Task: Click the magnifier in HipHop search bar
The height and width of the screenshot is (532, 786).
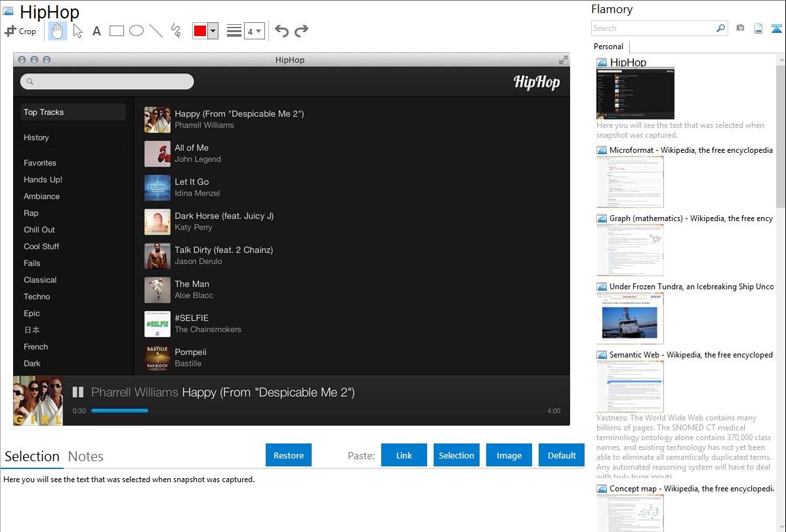Action: pyautogui.click(x=30, y=81)
